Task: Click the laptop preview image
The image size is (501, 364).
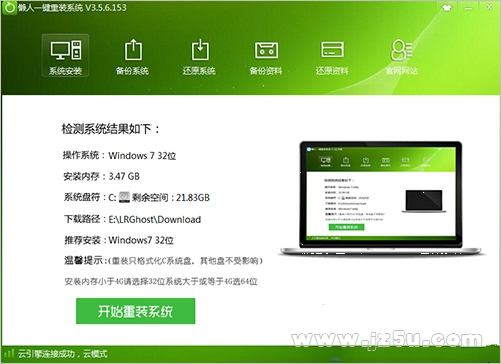Action: tap(381, 198)
